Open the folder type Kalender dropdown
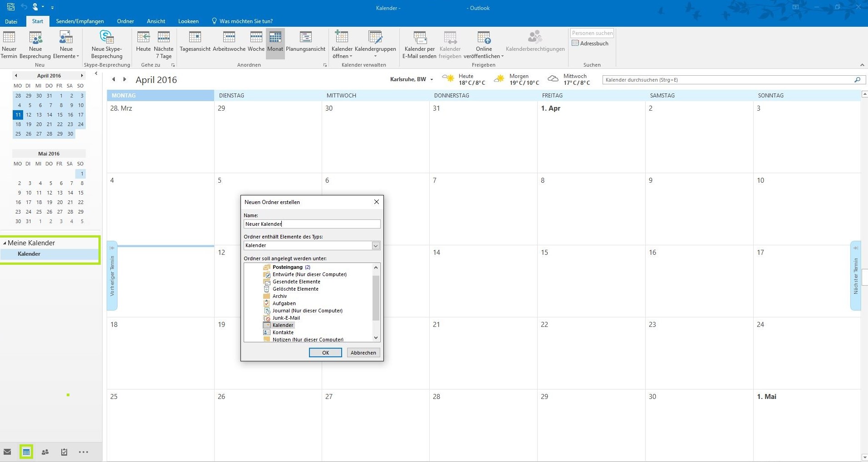Screen dimensions: 868x462 376,246
